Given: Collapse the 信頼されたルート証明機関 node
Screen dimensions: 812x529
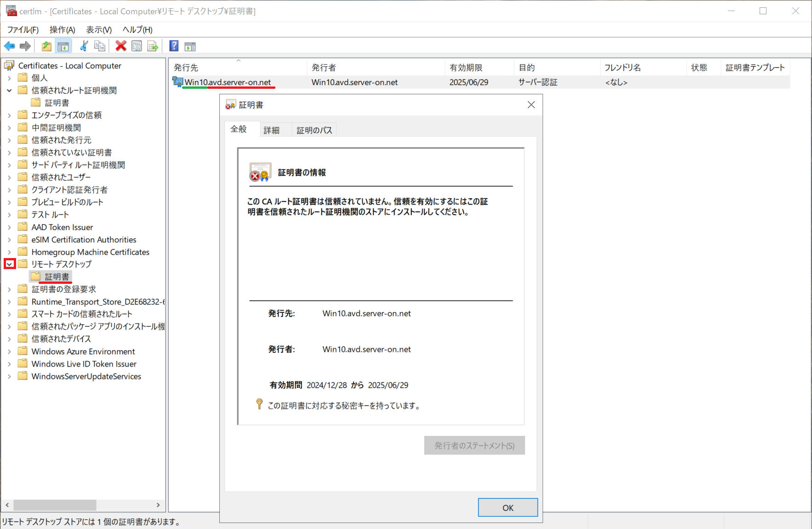Looking at the screenshot, I should pos(9,91).
